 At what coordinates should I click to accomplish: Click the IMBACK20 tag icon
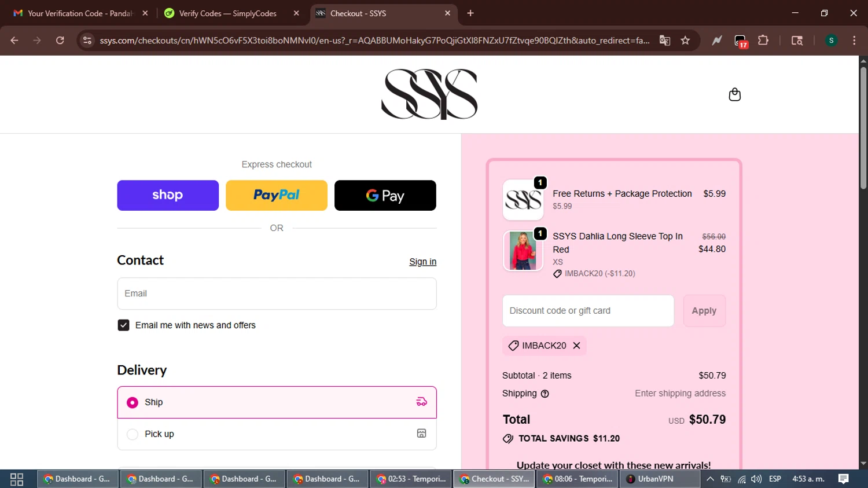[513, 346]
